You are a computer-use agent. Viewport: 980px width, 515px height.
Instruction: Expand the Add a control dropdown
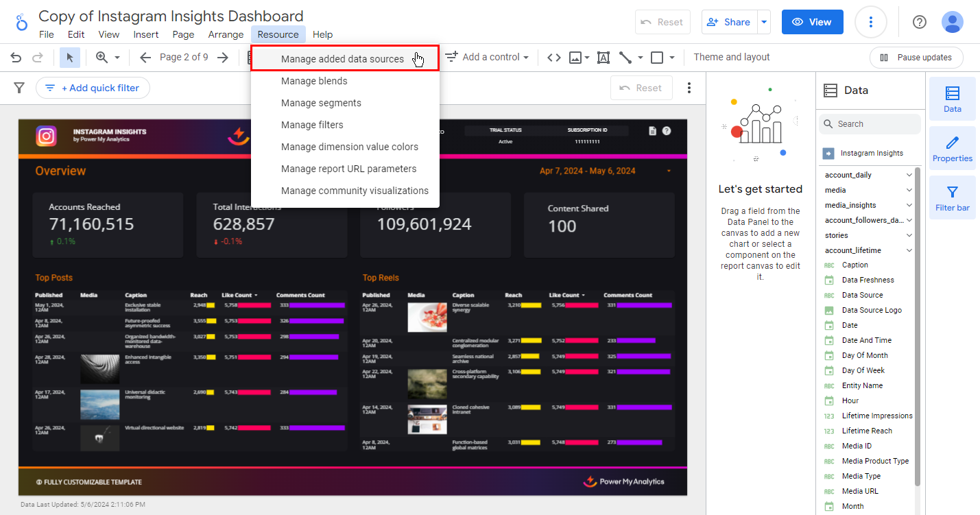(x=487, y=58)
